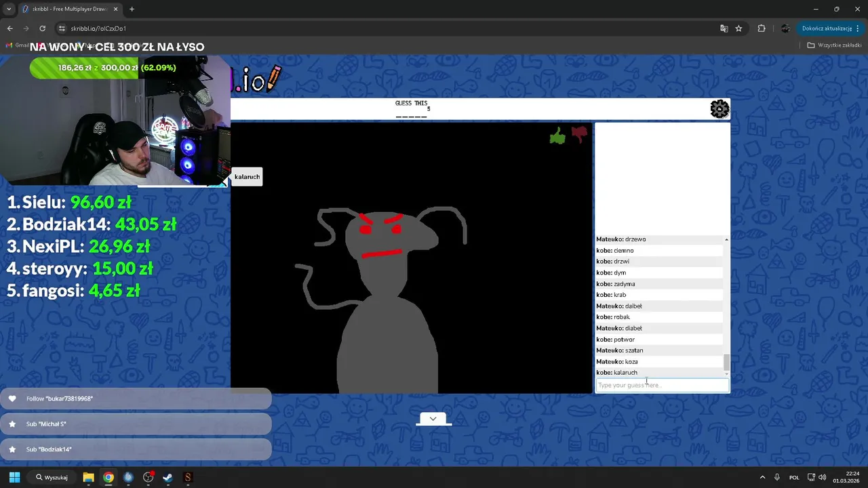Viewport: 868px width, 488px height.
Task: Give the drawing a thumbs up
Action: [557, 136]
